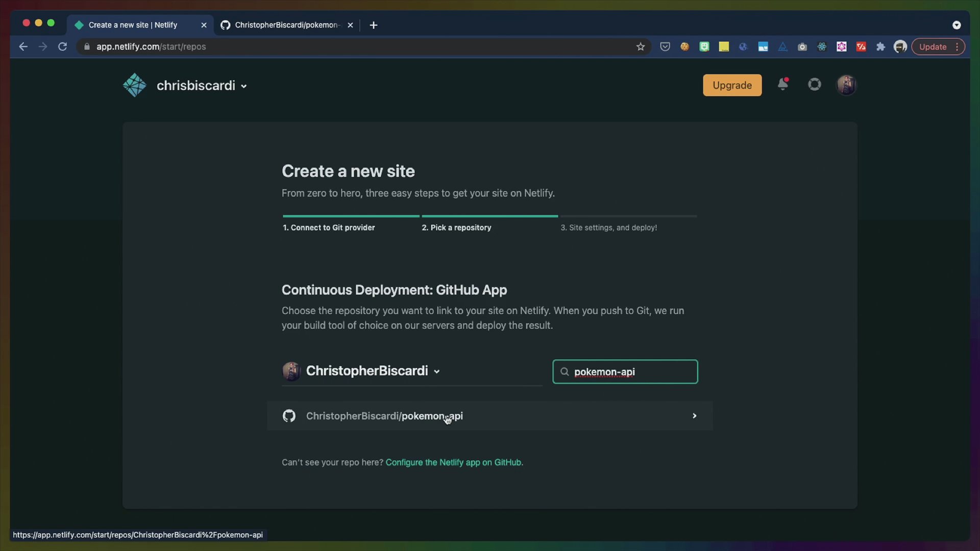This screenshot has height=551, width=980.
Task: Open the chrisbiscardi team dropdown
Action: point(202,86)
